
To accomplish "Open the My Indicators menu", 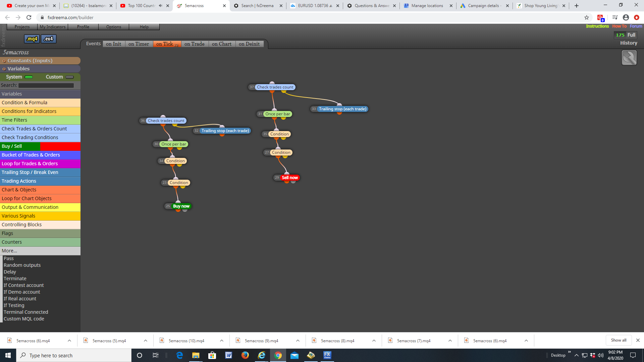I will point(53,27).
